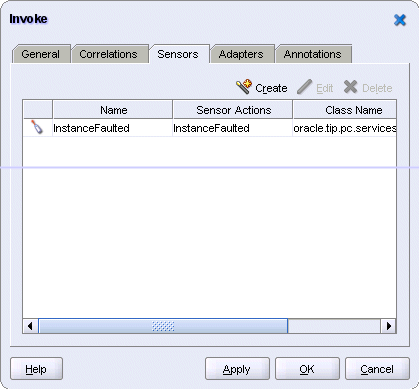Viewport: 419px width, 389px height.
Task: Select the Sensors tab
Action: coord(178,54)
